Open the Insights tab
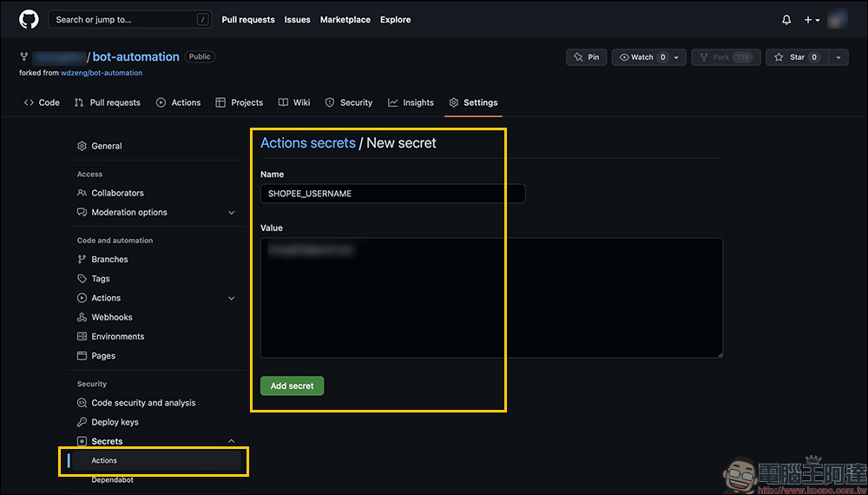Image resolution: width=868 pixels, height=495 pixels. click(411, 102)
